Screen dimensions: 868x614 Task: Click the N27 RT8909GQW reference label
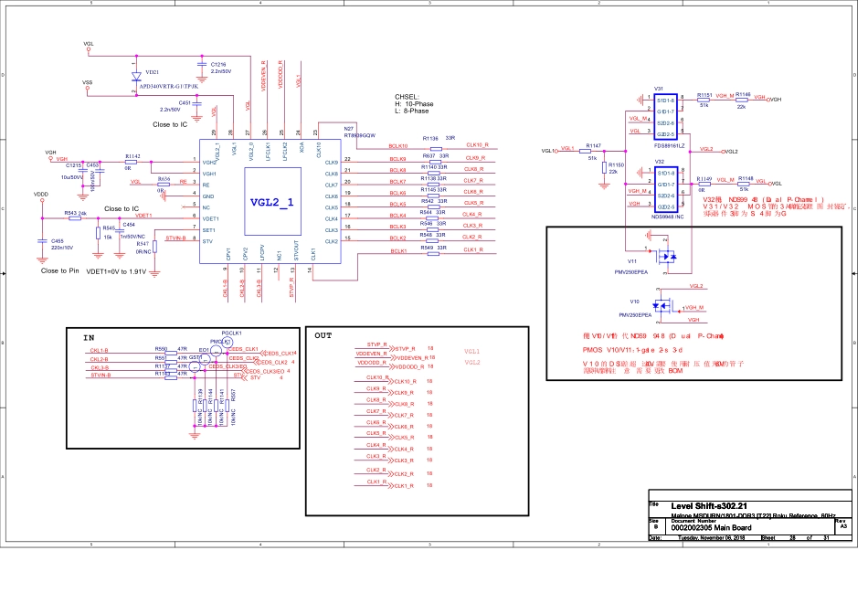360,132
